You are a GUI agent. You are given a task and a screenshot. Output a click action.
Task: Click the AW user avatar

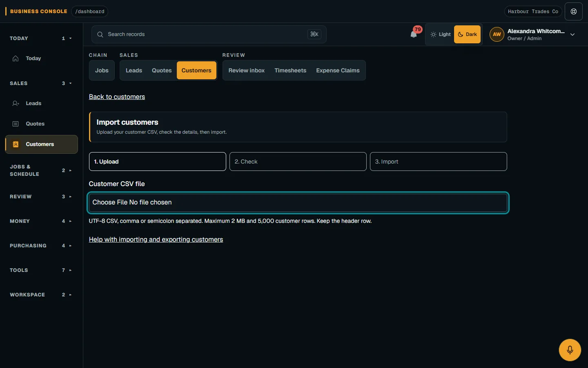[x=497, y=34]
